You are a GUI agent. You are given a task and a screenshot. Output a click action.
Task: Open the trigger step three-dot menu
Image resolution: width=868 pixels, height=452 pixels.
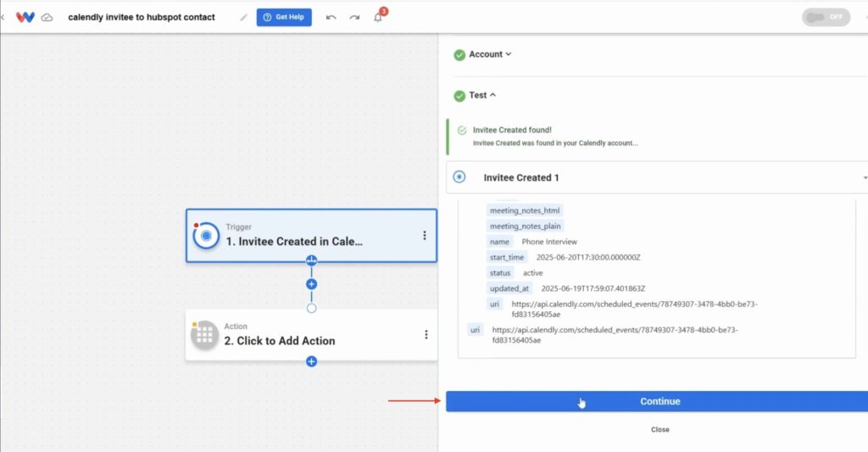click(x=425, y=236)
